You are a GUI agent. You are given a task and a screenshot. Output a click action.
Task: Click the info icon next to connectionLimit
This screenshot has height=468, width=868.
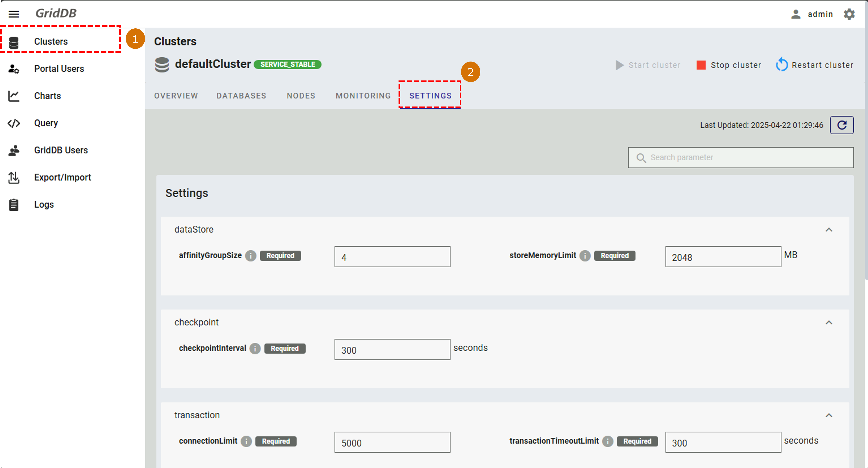pos(246,441)
